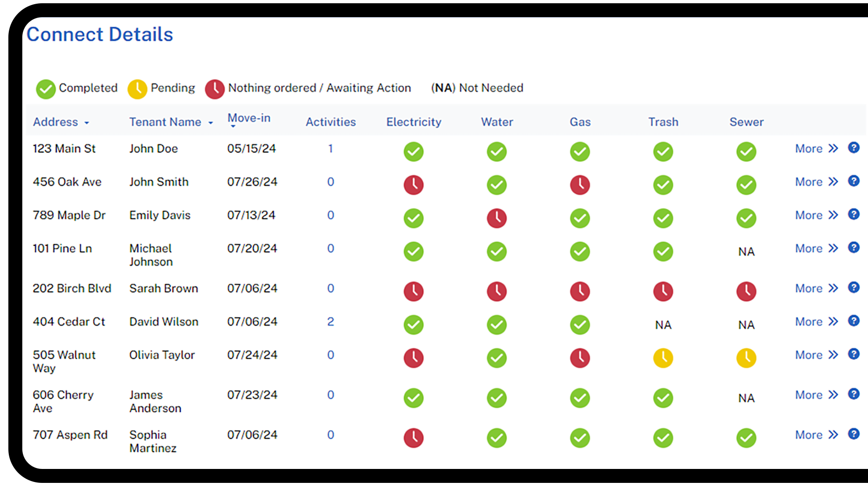
Task: Click tenant name Michael Johnson
Action: pos(151,255)
